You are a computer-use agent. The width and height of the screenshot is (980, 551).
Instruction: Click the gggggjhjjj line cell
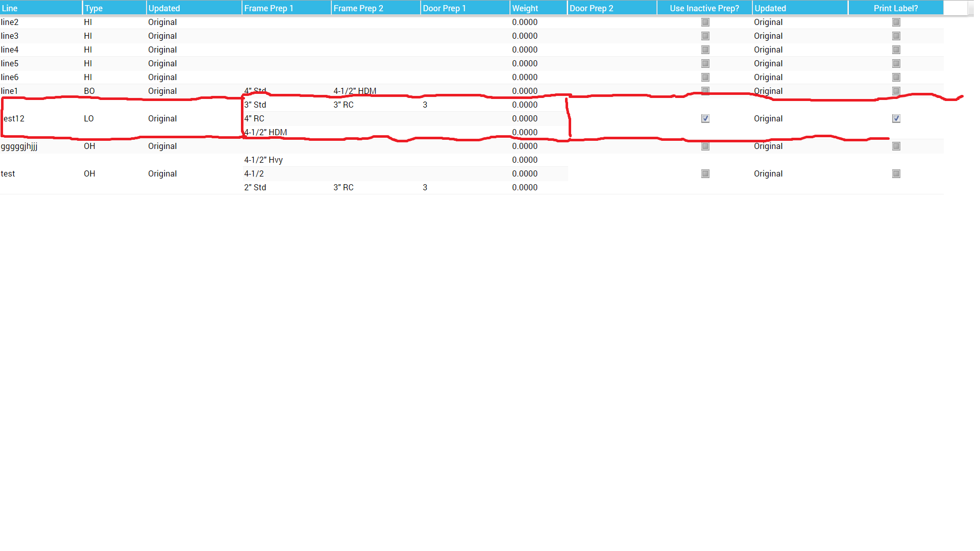coord(19,146)
